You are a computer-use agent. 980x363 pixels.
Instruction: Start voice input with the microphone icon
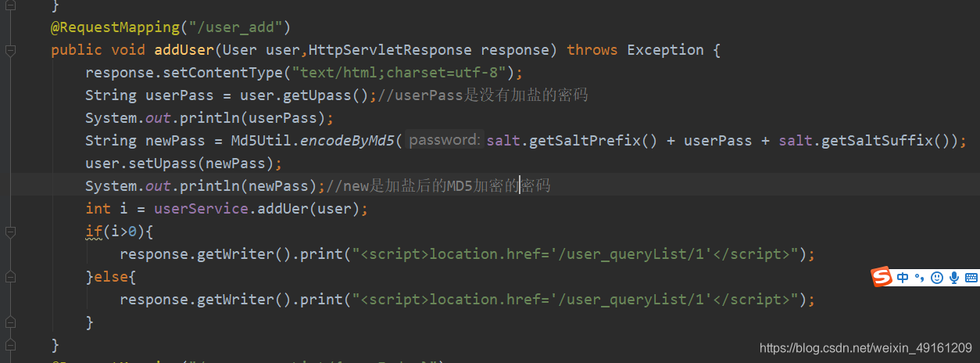(954, 278)
